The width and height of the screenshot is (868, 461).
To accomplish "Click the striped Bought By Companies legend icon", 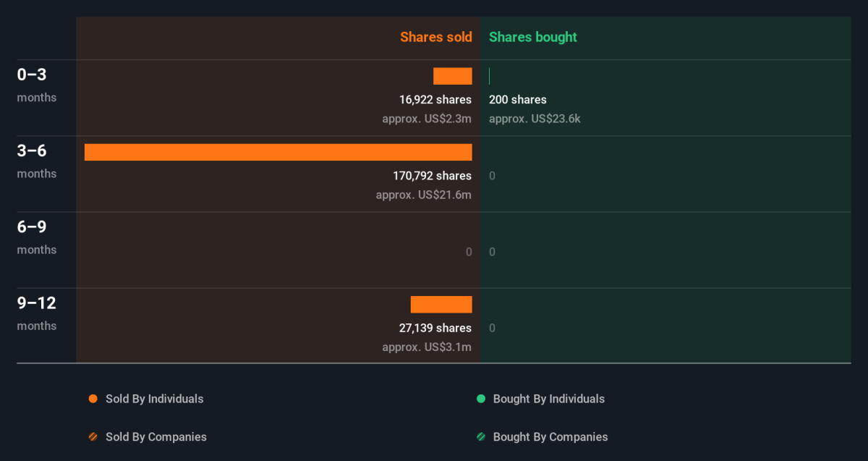I will pyautogui.click(x=480, y=437).
